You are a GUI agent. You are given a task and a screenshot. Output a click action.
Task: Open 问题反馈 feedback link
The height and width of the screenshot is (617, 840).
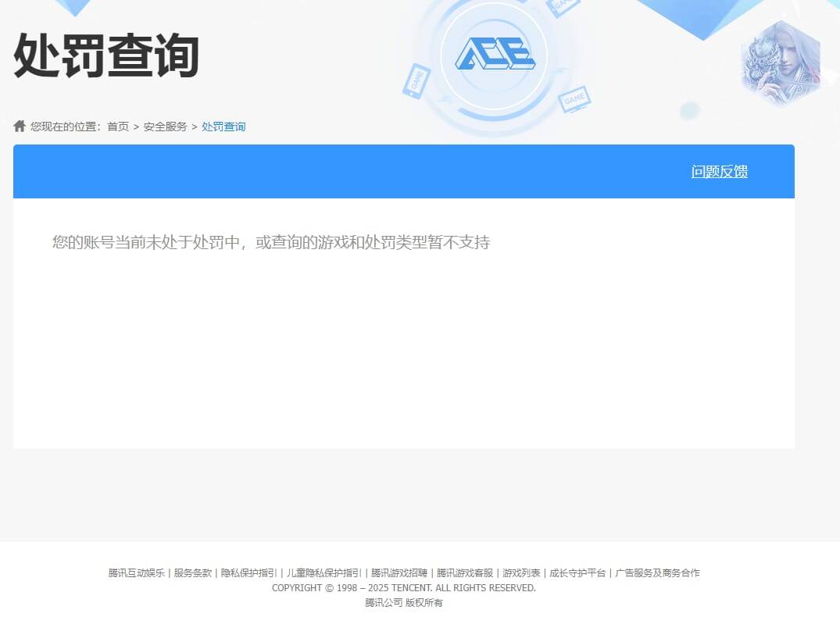pos(719,171)
